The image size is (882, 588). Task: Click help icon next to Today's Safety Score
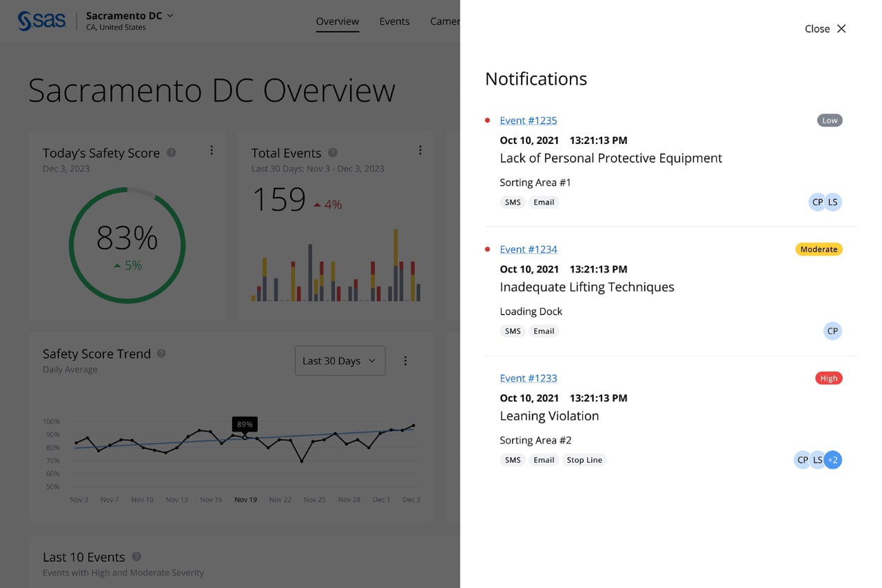pyautogui.click(x=172, y=153)
